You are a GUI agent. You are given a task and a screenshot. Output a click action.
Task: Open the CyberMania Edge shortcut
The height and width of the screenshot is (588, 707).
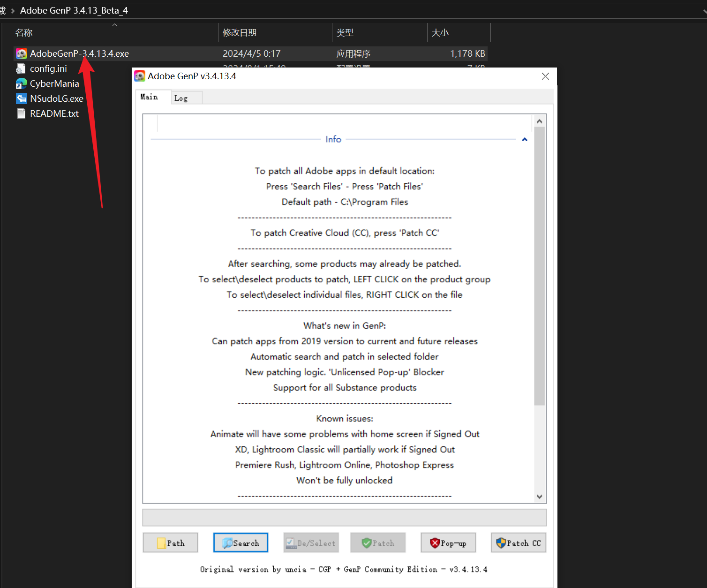coord(21,83)
